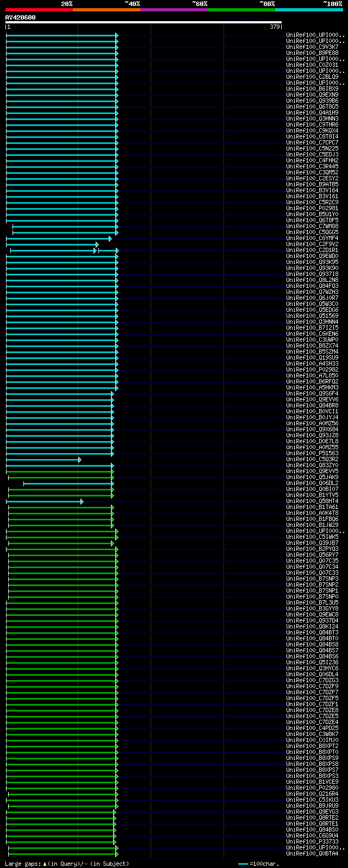The image size is (348, 868).
Task: Click label UniRef100_A0K4T8
Action: [x=312, y=513]
